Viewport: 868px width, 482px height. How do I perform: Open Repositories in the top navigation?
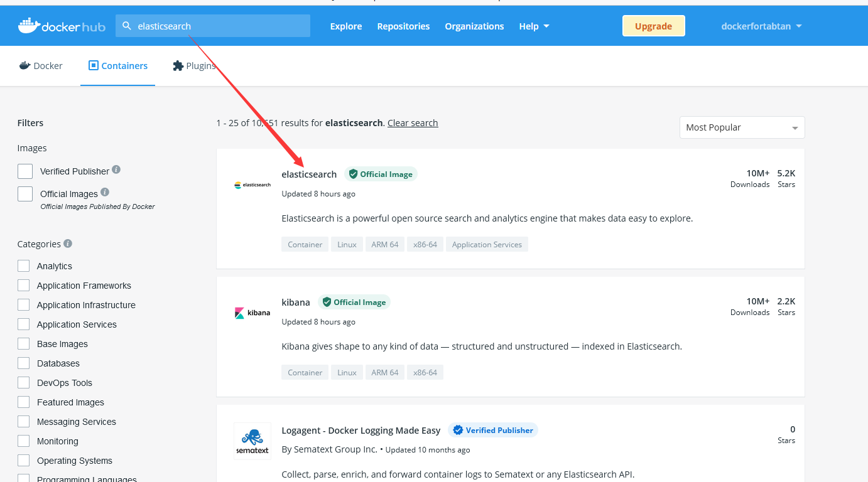pyautogui.click(x=403, y=26)
